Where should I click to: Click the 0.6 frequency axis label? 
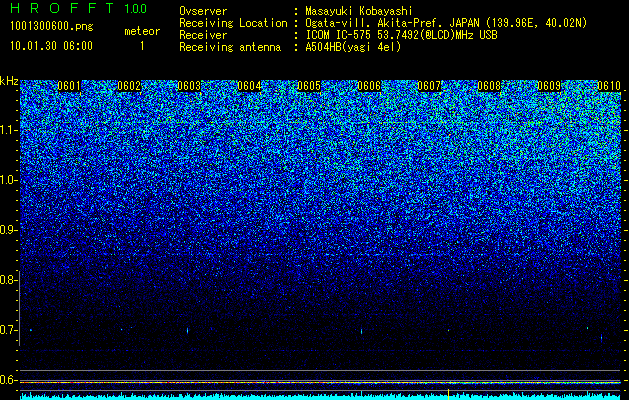[9, 380]
